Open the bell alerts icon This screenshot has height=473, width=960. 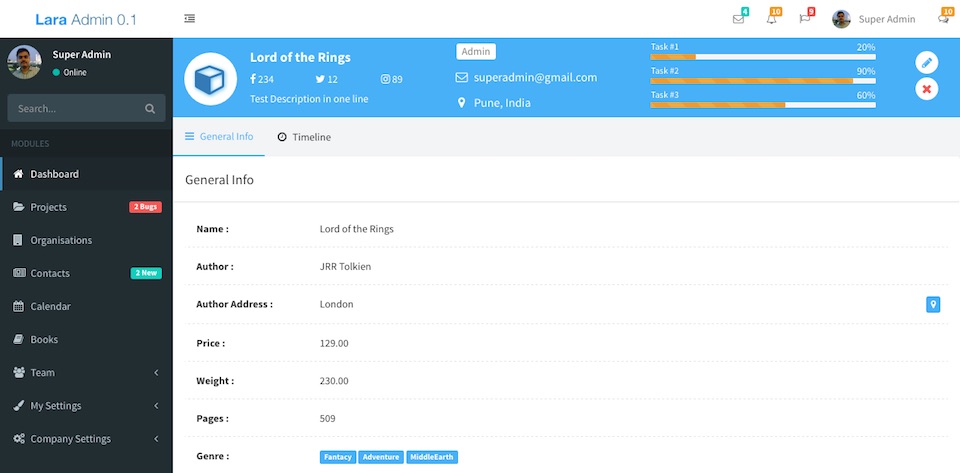[x=771, y=19]
